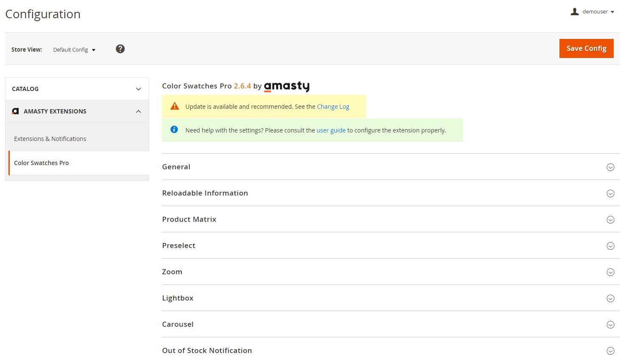This screenshot has width=626, height=364.
Task: Select Color Swatches Pro menu item
Action: pyautogui.click(x=42, y=163)
